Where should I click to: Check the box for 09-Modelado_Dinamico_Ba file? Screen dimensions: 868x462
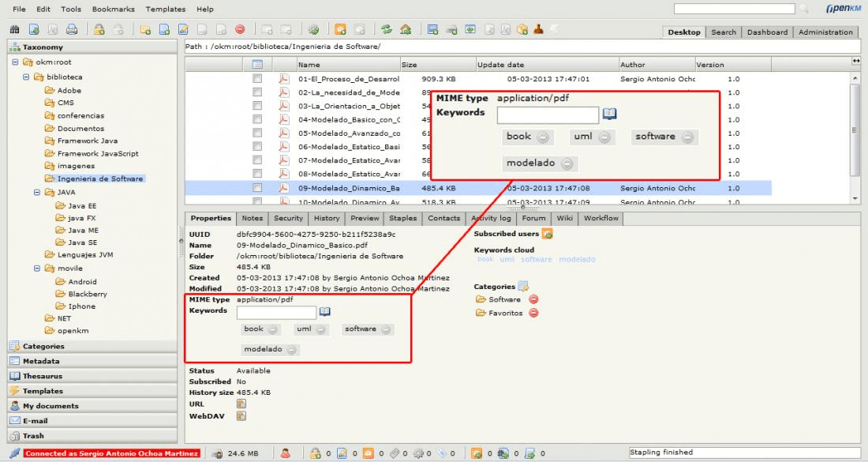(x=257, y=188)
